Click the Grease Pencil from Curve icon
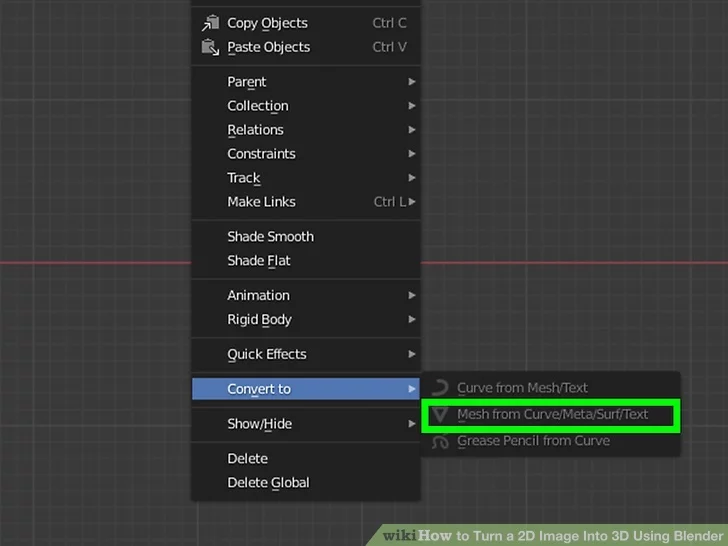Viewport: 728px width, 546px height. click(439, 441)
